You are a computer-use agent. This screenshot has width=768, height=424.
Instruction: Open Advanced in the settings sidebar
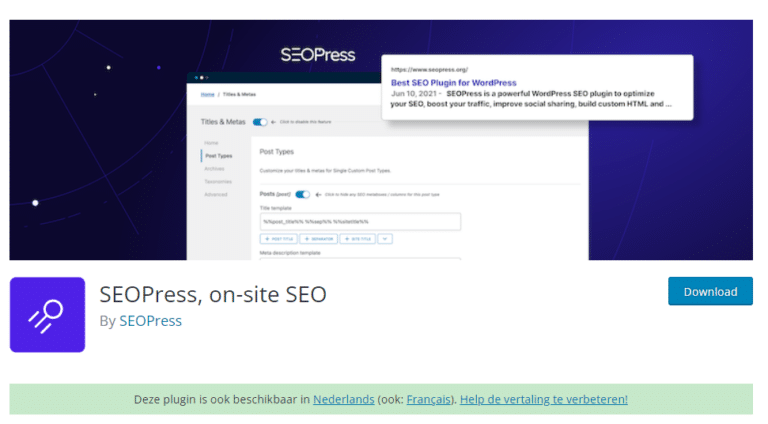pos(216,195)
